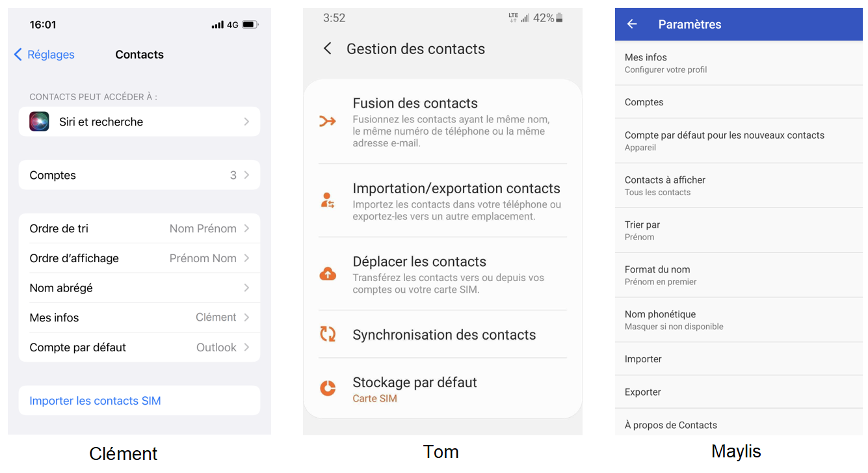Tap the Exporter entry
The height and width of the screenshot is (473, 868).
pyautogui.click(x=643, y=392)
